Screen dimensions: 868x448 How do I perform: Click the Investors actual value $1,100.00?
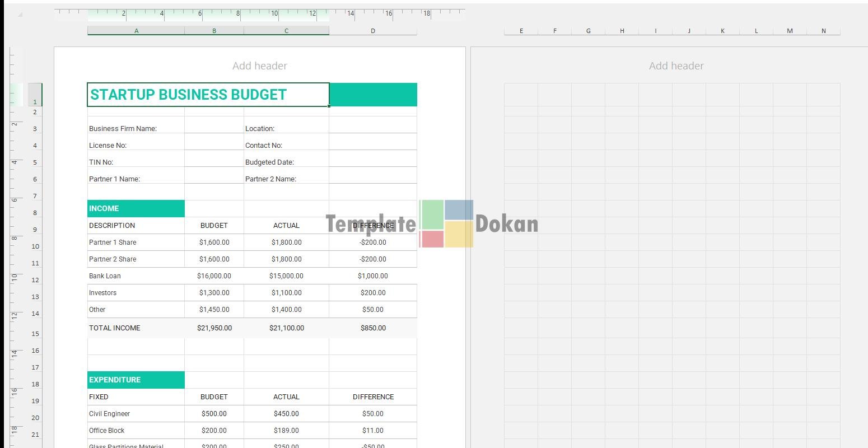pos(286,293)
